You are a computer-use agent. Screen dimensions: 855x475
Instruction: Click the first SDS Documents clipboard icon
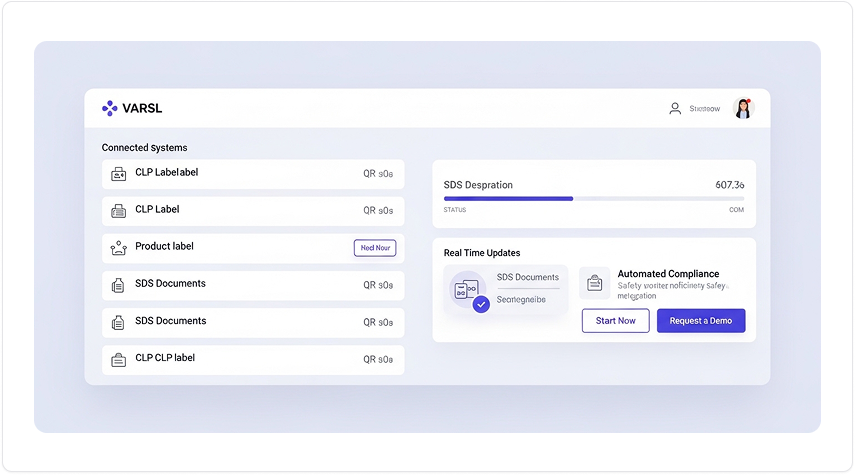click(118, 285)
